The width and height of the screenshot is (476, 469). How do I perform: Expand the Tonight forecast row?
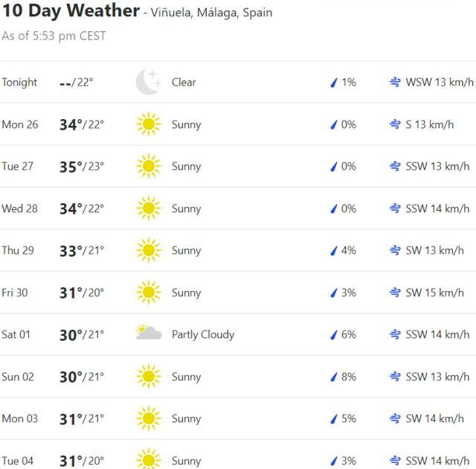(x=19, y=82)
